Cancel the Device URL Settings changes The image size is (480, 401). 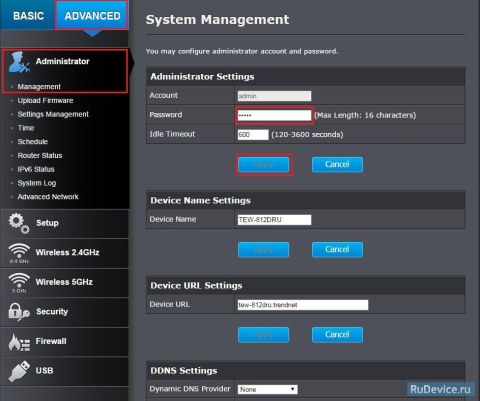337,335
